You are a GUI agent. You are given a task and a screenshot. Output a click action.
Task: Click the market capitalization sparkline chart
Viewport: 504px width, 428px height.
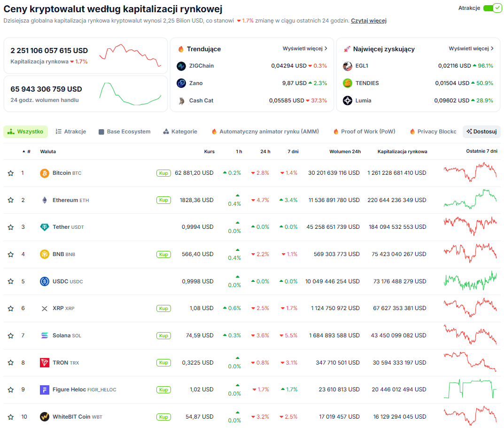tap(130, 55)
